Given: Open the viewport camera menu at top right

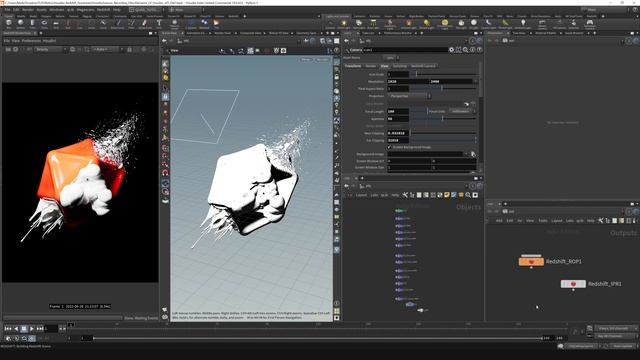Looking at the screenshot, I should (322, 60).
